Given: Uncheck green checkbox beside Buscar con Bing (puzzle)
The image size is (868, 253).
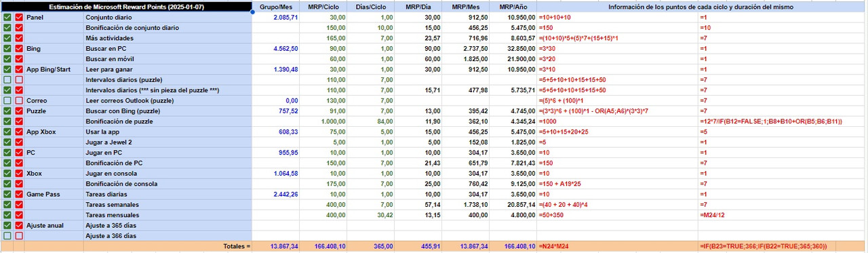Looking at the screenshot, I should click(7, 111).
